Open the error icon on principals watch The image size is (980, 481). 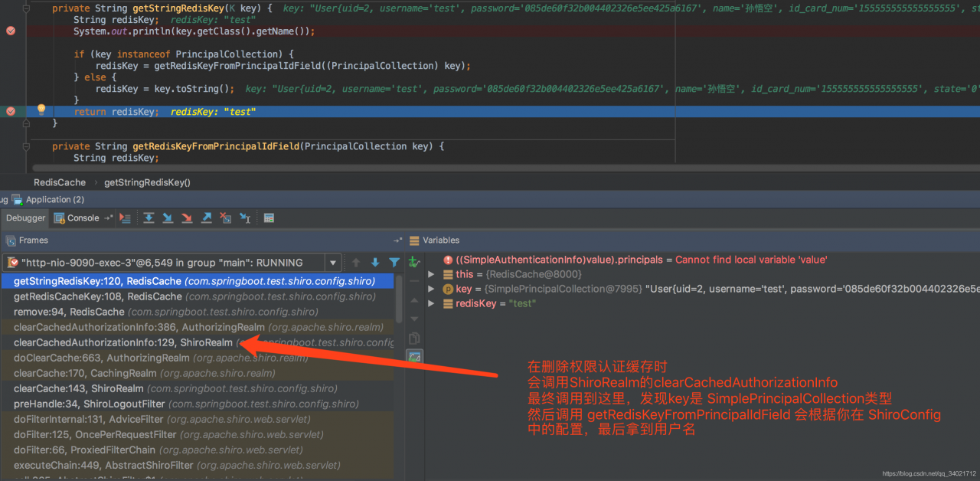[x=448, y=260]
